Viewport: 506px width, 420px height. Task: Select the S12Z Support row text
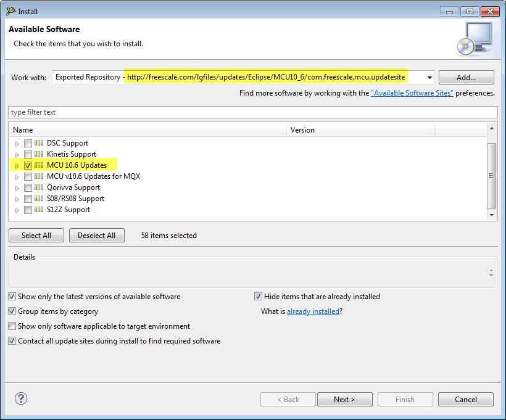pyautogui.click(x=68, y=210)
